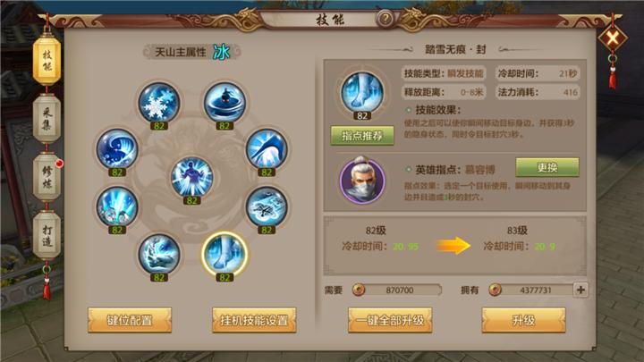Viewport: 644px width, 362px height.
Task: Select the ice whirlpool figure skill icon
Action: point(225,103)
